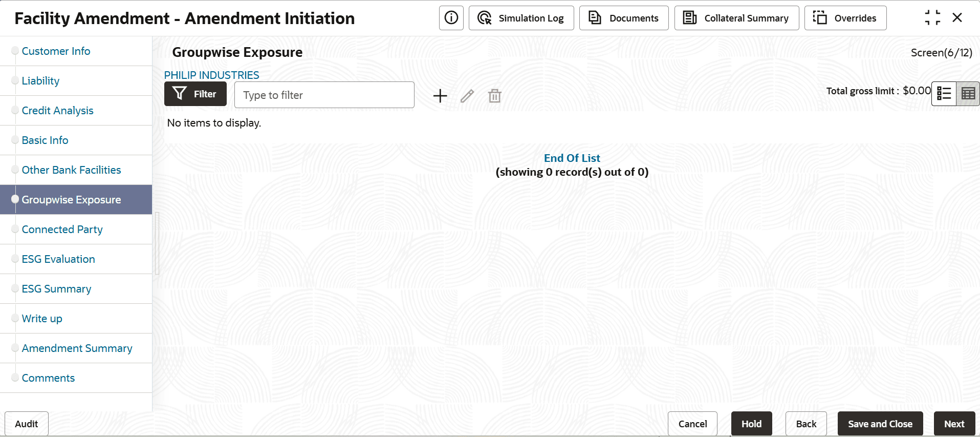Open the Documents panel
980x437 pixels.
[624, 18]
